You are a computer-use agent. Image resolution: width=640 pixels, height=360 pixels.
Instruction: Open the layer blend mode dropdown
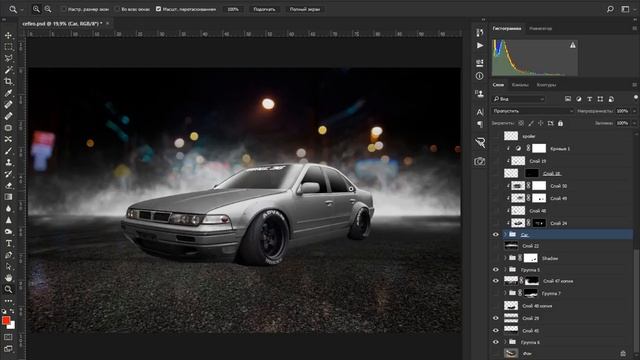click(532, 111)
